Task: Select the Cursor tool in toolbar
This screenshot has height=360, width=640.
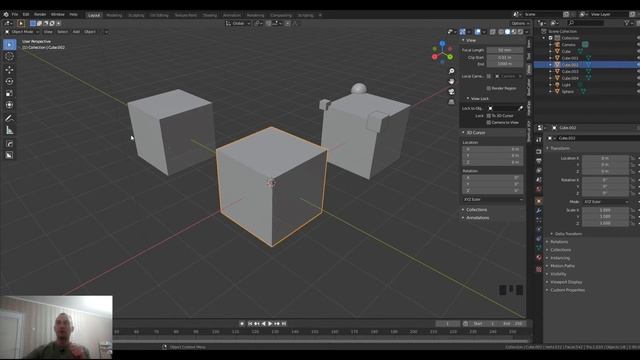Action: pyautogui.click(x=9, y=56)
